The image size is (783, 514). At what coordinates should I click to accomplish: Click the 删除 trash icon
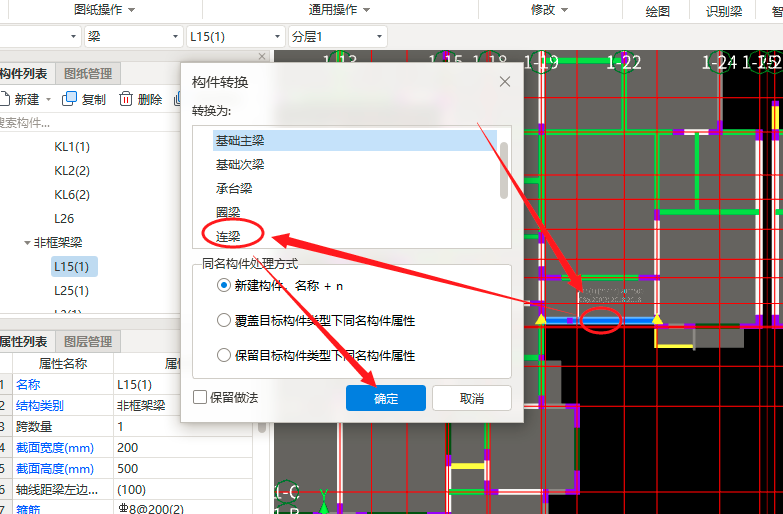[125, 99]
